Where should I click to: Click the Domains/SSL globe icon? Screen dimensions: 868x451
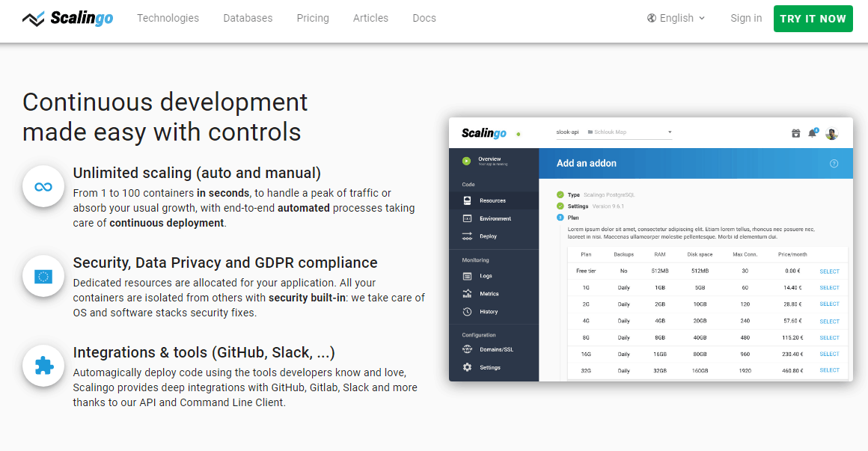[467, 349]
